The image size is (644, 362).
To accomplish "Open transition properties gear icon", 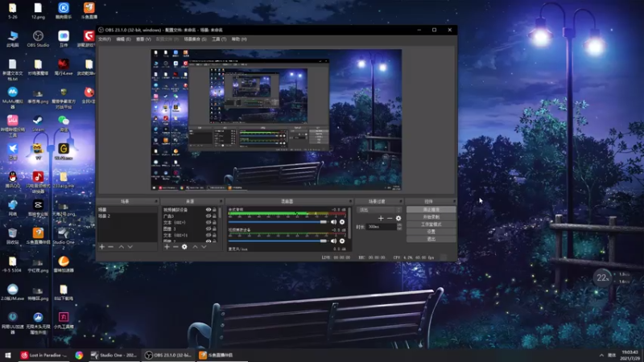I will point(398,218).
